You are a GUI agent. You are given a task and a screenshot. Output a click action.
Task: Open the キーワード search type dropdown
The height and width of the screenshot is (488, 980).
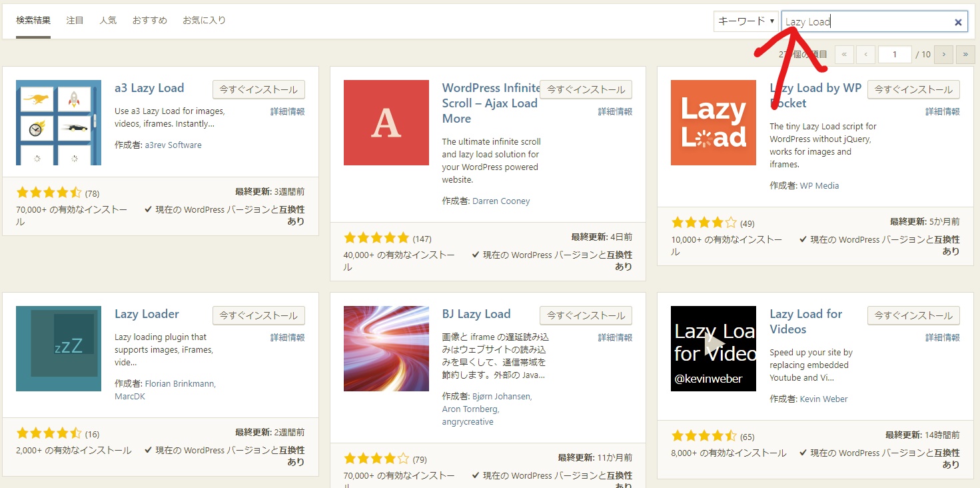[x=746, y=21]
